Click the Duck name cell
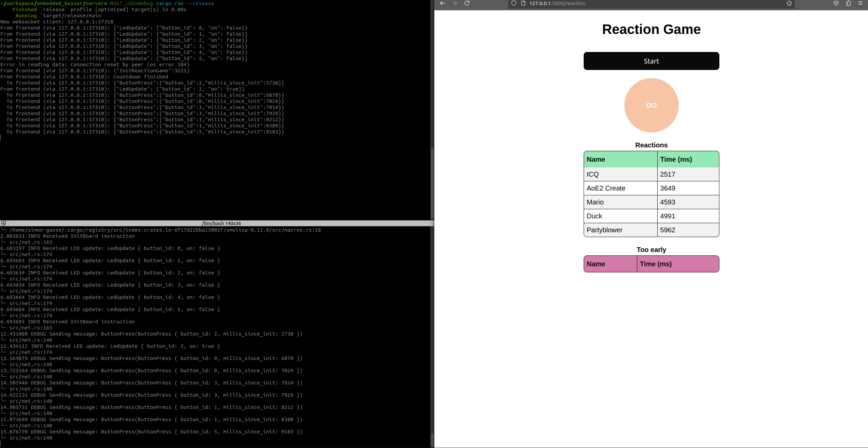The width and height of the screenshot is (868, 448). pos(620,216)
